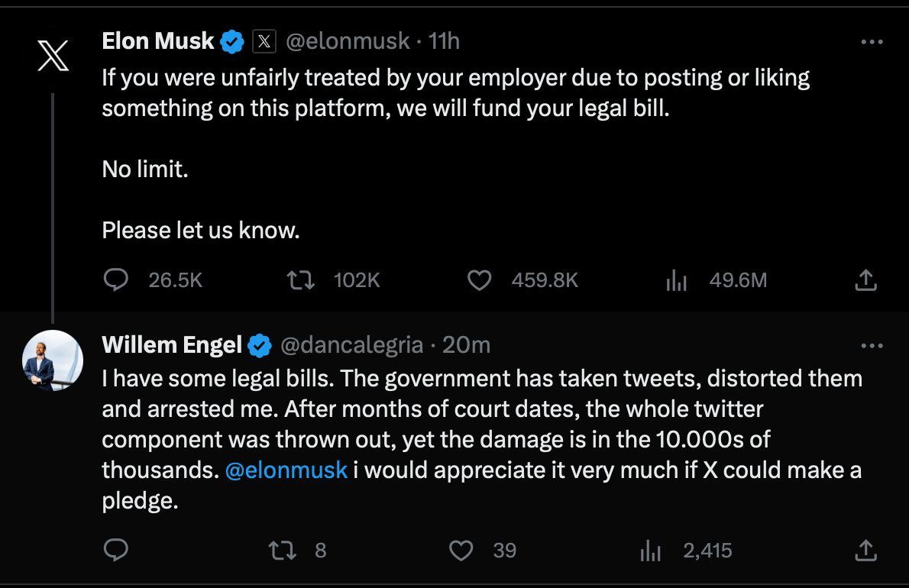Reply to Willem Engel's tweet
The height and width of the screenshot is (588, 909).
point(115,550)
